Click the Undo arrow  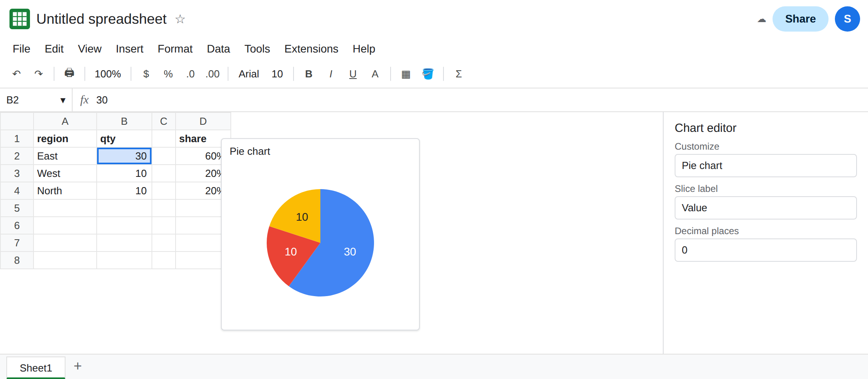17,73
